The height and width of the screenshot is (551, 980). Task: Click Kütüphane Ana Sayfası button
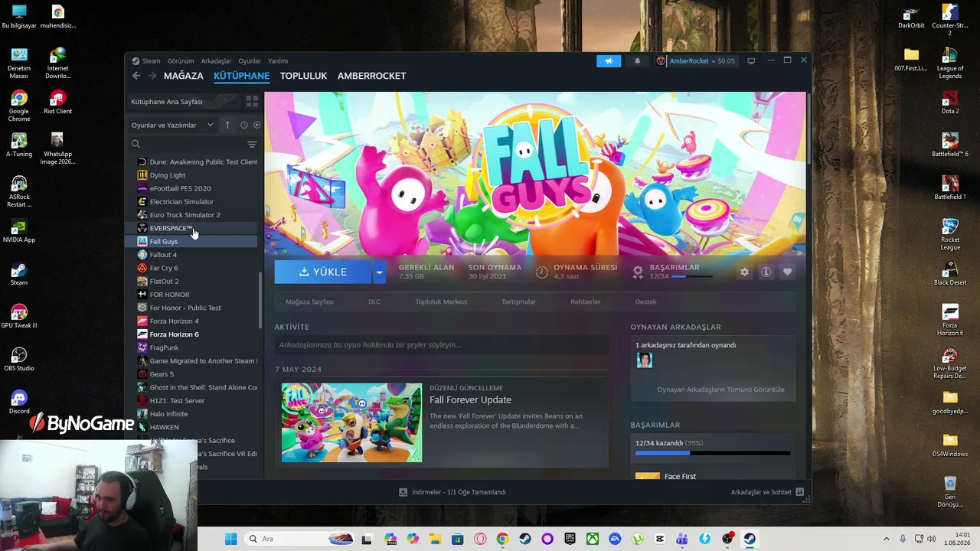(x=185, y=102)
